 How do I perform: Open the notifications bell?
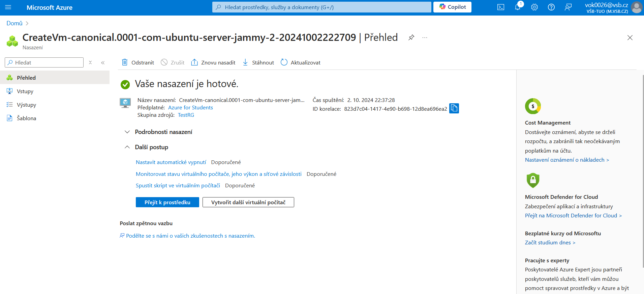518,7
